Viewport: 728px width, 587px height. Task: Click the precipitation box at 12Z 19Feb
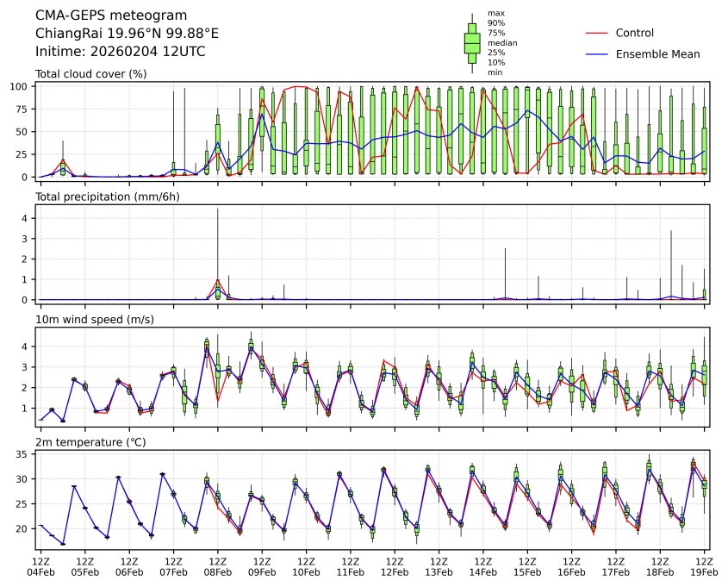705,295
